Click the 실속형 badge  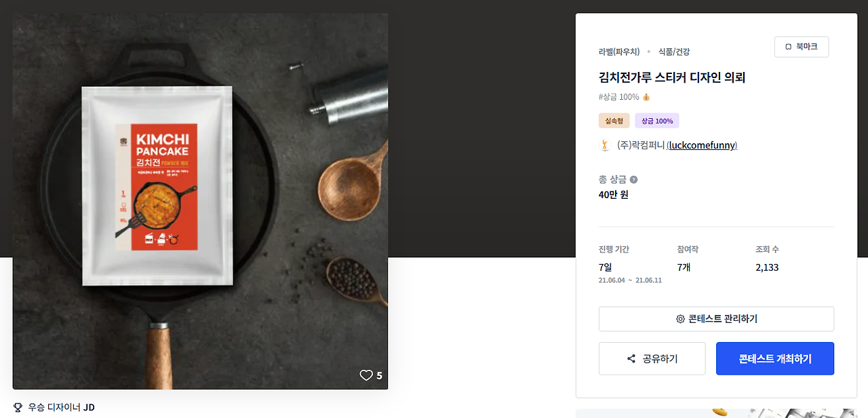point(614,121)
